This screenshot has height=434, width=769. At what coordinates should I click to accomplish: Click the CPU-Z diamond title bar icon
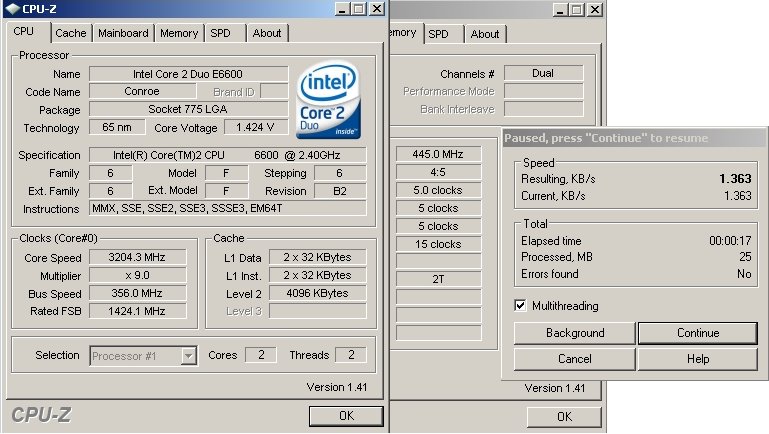(x=12, y=8)
